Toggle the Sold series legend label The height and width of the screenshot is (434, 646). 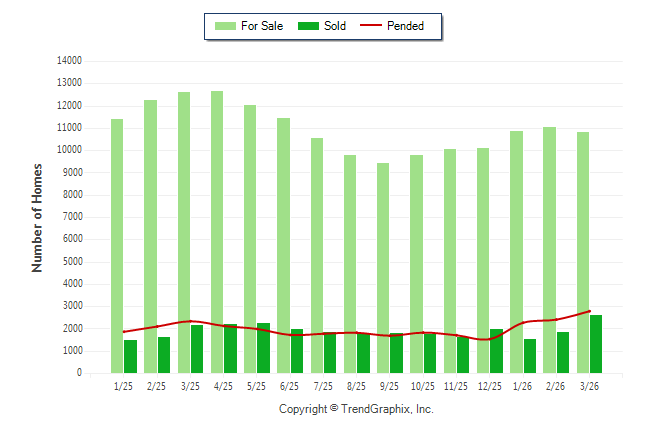click(335, 26)
